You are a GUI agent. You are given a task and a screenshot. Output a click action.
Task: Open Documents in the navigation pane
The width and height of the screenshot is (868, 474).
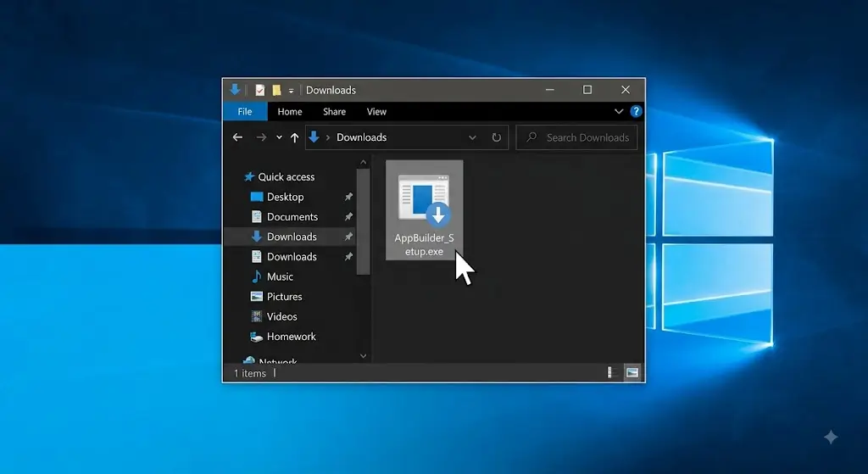[292, 216]
